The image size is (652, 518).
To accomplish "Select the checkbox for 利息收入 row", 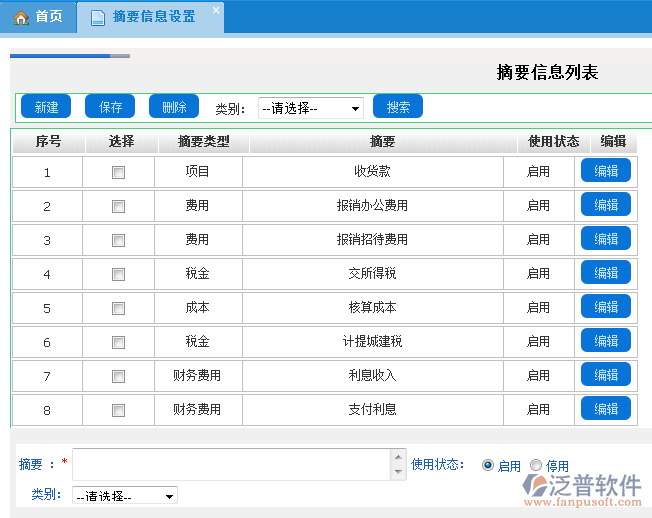I will pos(118,376).
